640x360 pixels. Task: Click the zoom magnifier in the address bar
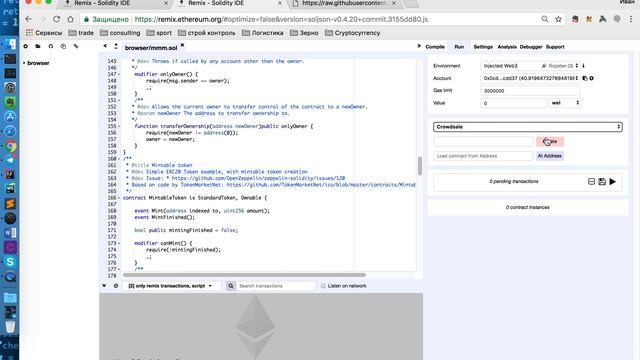pos(544,19)
